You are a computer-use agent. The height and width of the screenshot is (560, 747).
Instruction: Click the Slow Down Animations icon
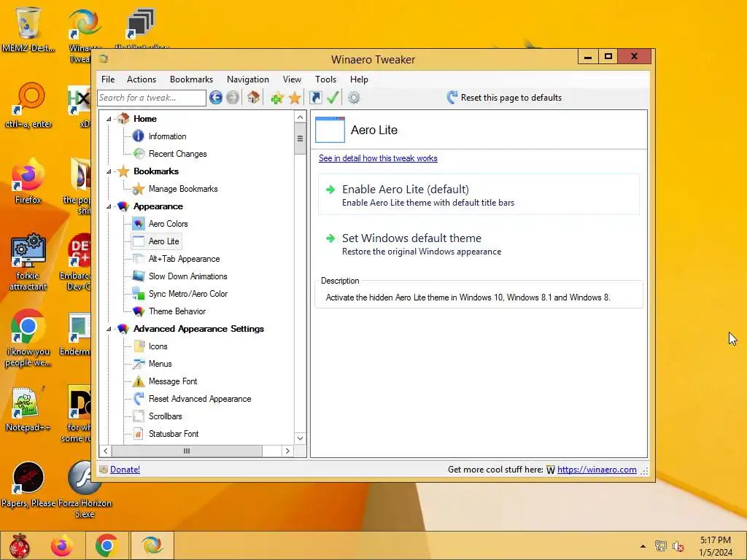pos(139,276)
